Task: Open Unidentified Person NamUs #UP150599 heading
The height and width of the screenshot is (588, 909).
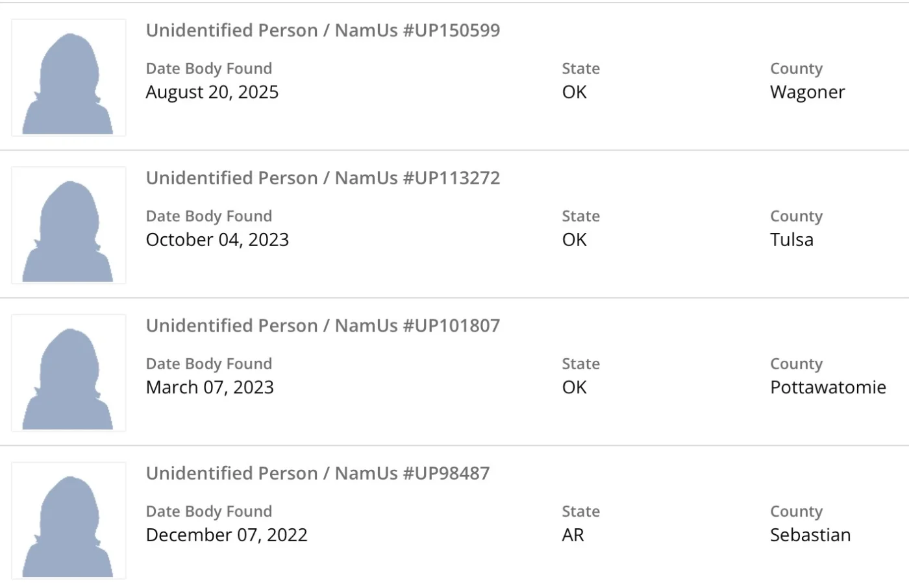Action: tap(323, 31)
